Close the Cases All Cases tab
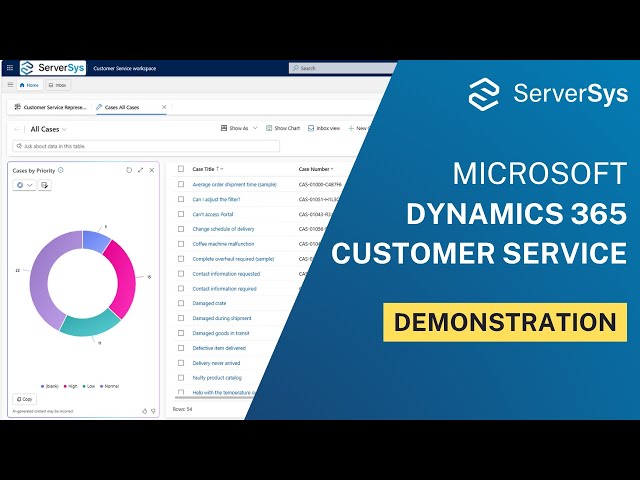The image size is (640, 480). (164, 107)
